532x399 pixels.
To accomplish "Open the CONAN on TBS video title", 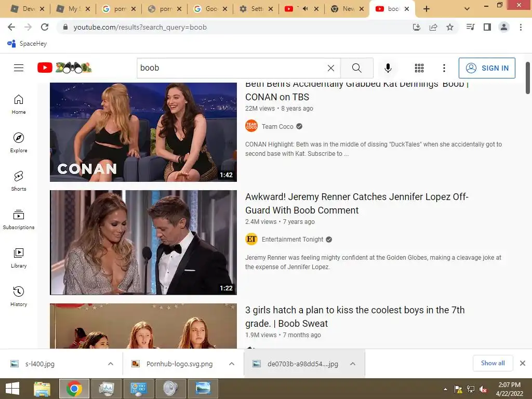I will (356, 90).
